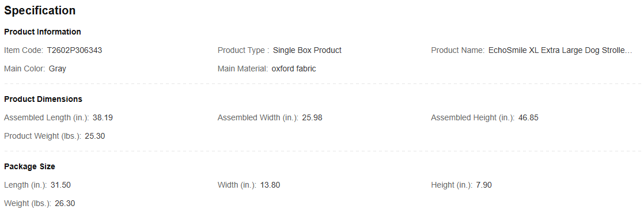Click the Assembled Height (in.) label
Screen dimensions: 644x217
click(473, 118)
